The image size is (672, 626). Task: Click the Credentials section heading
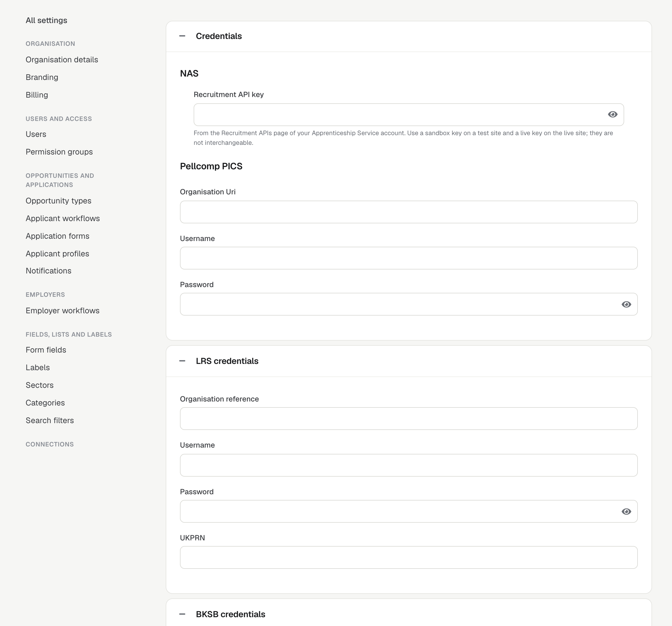pyautogui.click(x=219, y=36)
